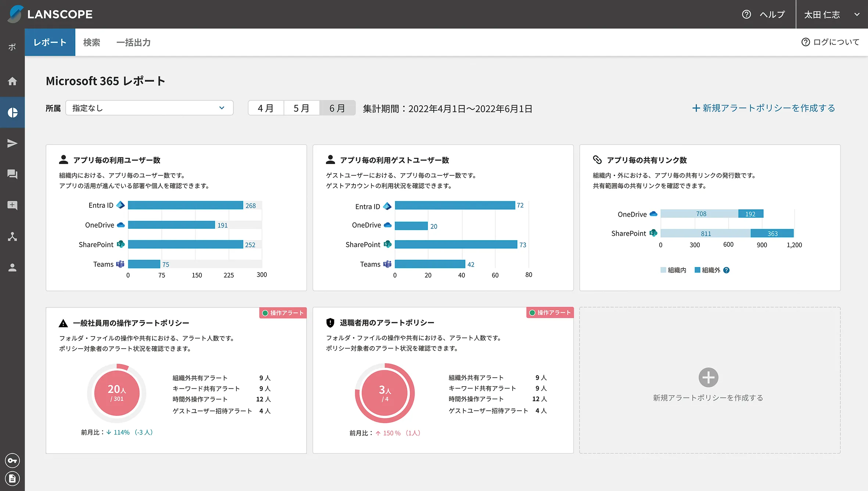This screenshot has width=868, height=491.
Task: Click Entra ID icon in user count chart
Action: [x=121, y=205]
